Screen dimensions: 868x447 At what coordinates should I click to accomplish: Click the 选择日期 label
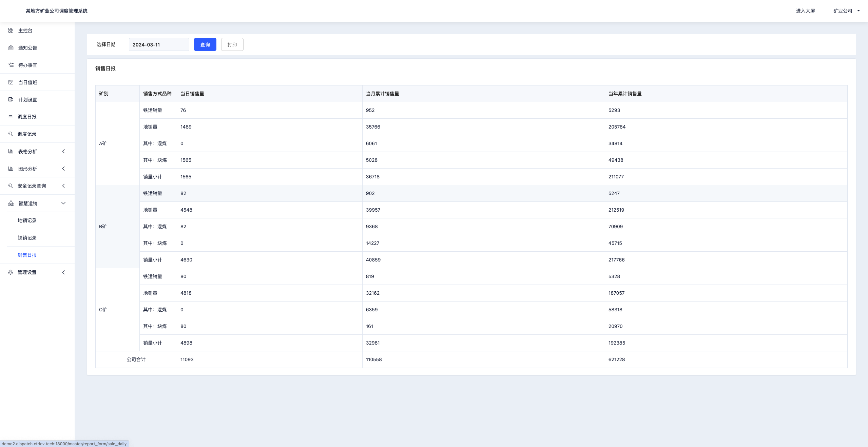(106, 44)
